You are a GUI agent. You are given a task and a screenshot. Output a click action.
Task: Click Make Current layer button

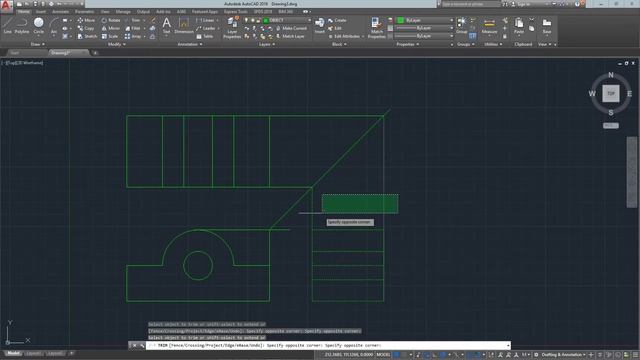click(291, 28)
